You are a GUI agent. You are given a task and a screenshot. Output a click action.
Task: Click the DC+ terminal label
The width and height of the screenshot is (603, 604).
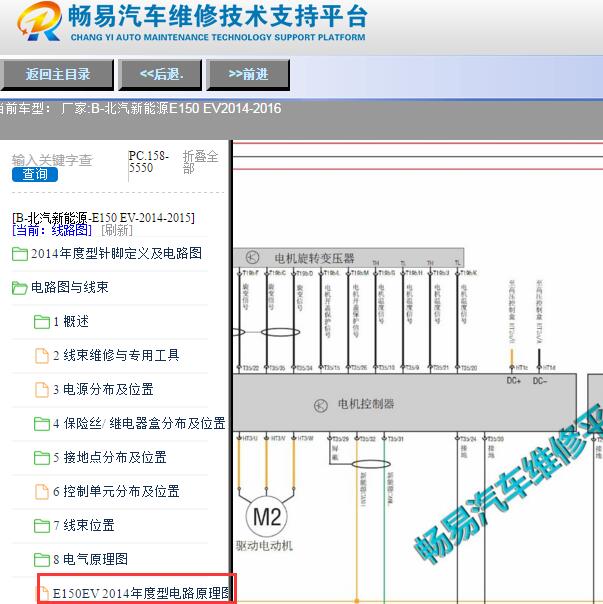coord(514,381)
